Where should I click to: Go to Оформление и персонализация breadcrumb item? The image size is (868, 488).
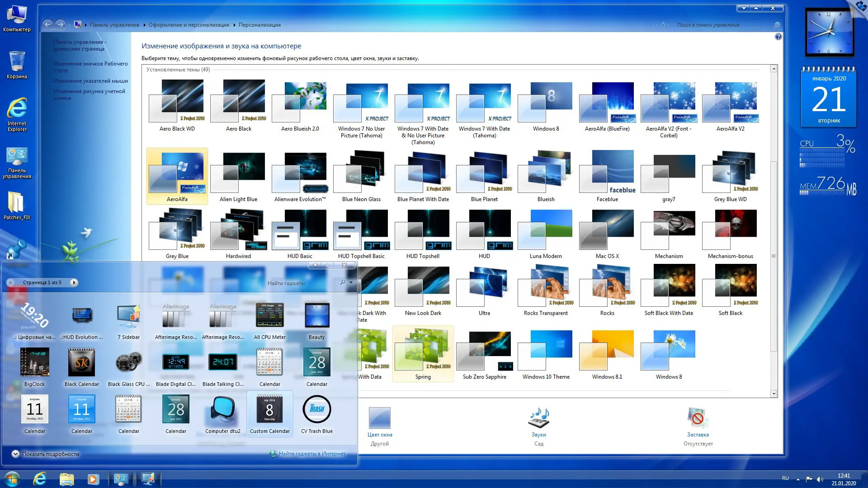point(190,25)
